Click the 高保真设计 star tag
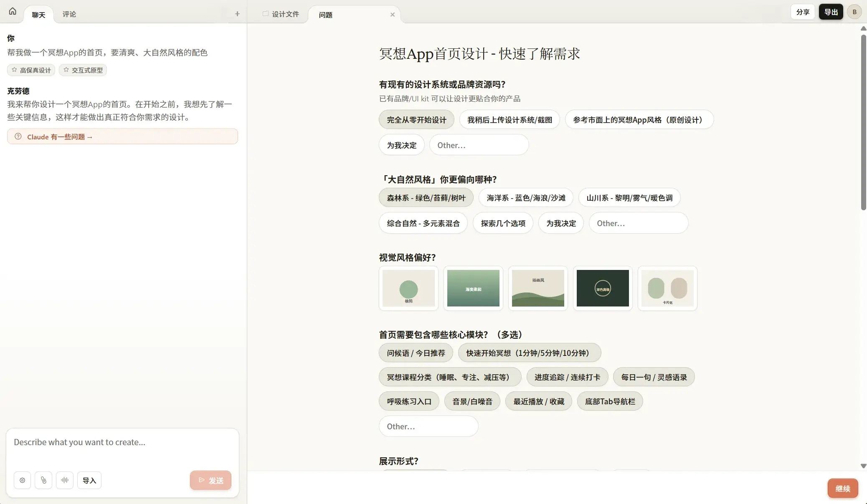Screen dimensions: 867x504 tap(31, 70)
